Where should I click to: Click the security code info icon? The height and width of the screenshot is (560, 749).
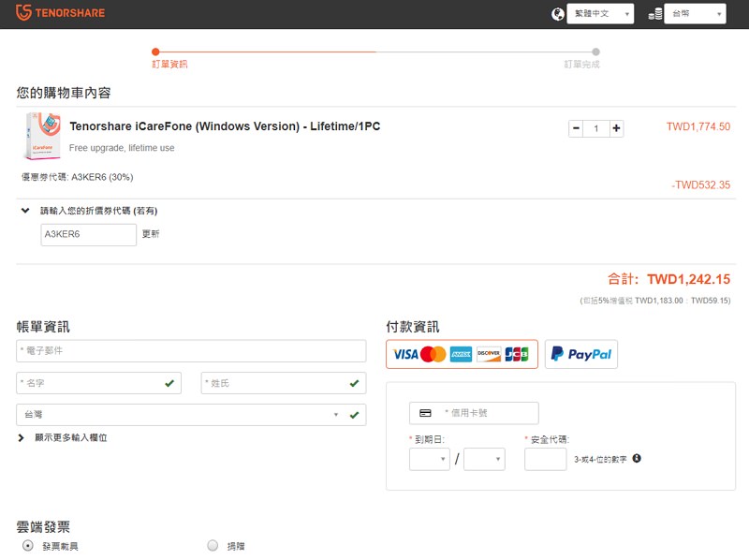tap(637, 458)
